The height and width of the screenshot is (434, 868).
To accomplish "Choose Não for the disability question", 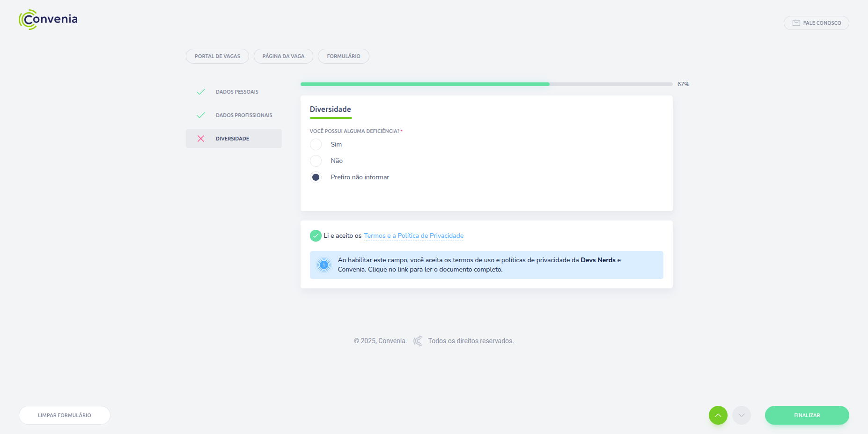I will [x=316, y=161].
